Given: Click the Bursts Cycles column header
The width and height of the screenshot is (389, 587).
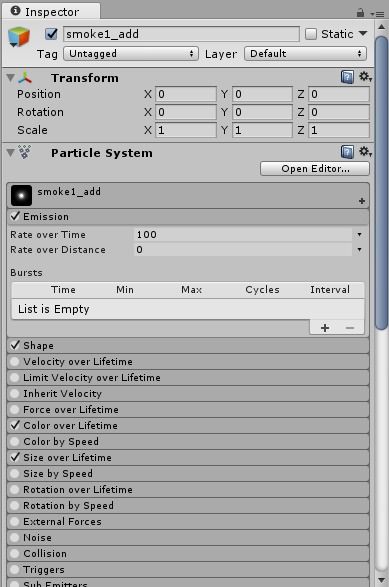Looking at the screenshot, I should [262, 290].
